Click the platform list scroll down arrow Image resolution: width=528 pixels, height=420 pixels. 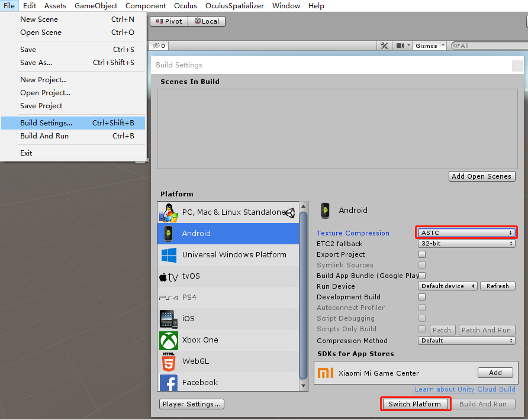point(303,386)
